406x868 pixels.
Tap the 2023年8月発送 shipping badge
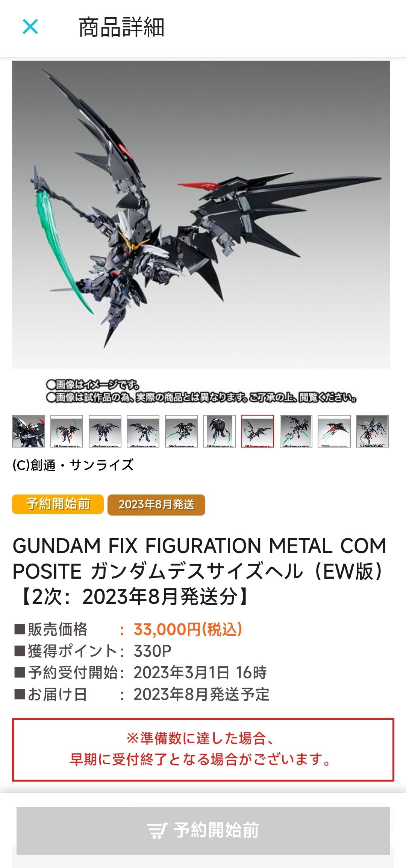156,505
